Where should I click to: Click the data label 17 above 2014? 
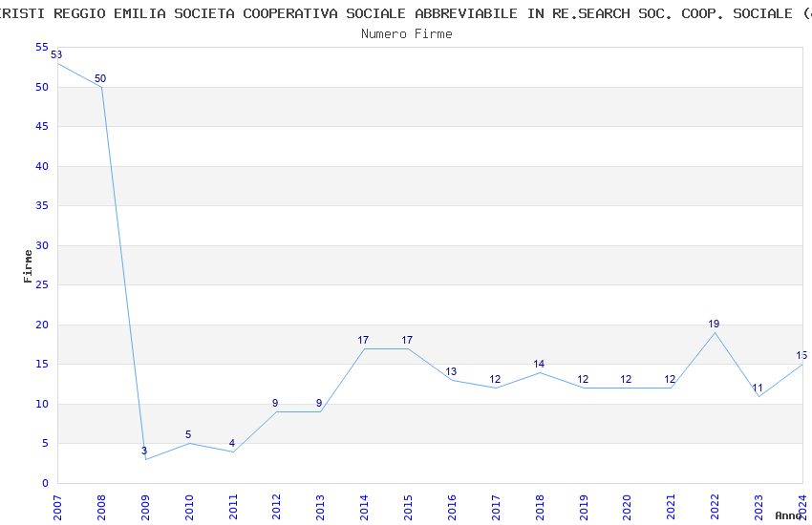[x=363, y=340]
